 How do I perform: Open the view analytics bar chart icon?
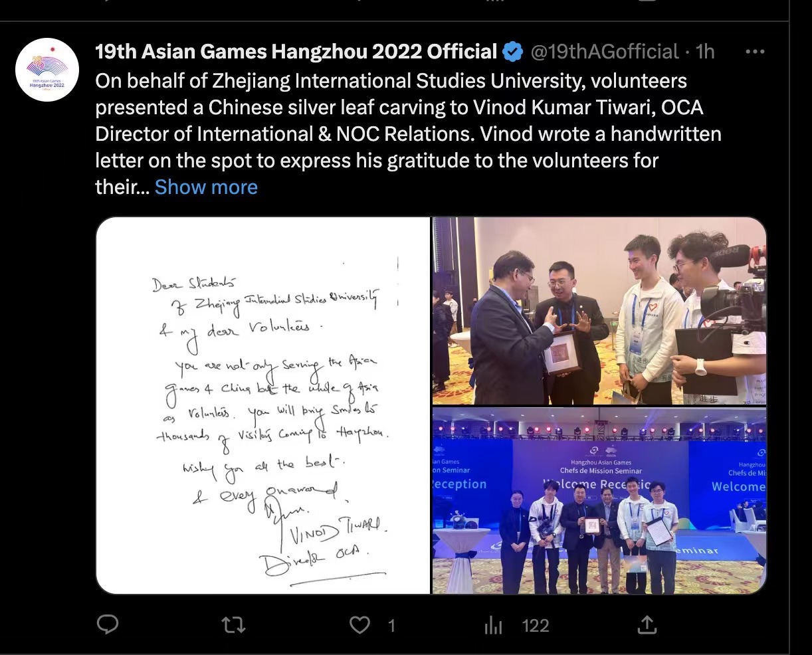coord(493,625)
